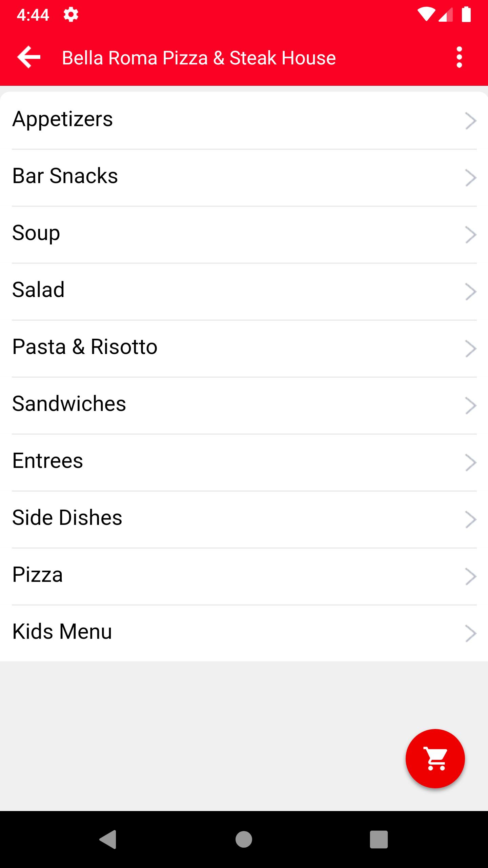Viewport: 488px width, 868px height.
Task: Open the shopping cart floating button
Action: (435, 758)
